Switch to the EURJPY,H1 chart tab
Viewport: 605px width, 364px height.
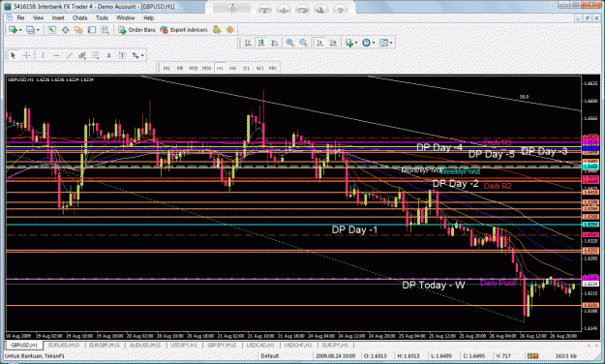[x=335, y=345]
